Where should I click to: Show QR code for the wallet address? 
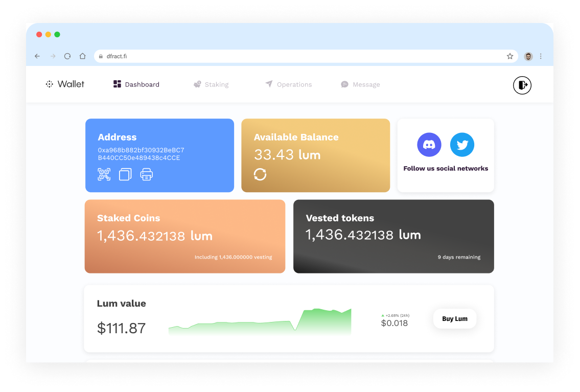point(104,174)
